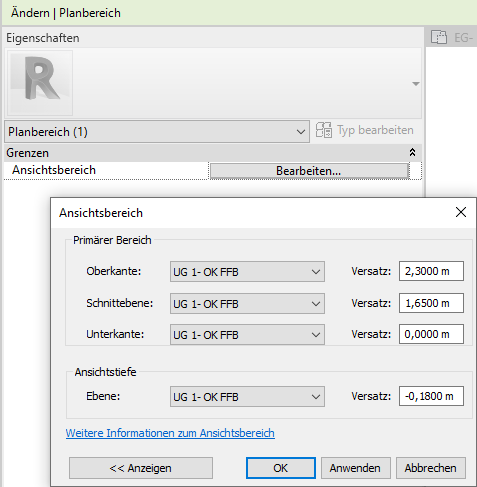Click the Revit type preview thumbnail
This screenshot has height=487, width=477.
pyautogui.click(x=40, y=83)
